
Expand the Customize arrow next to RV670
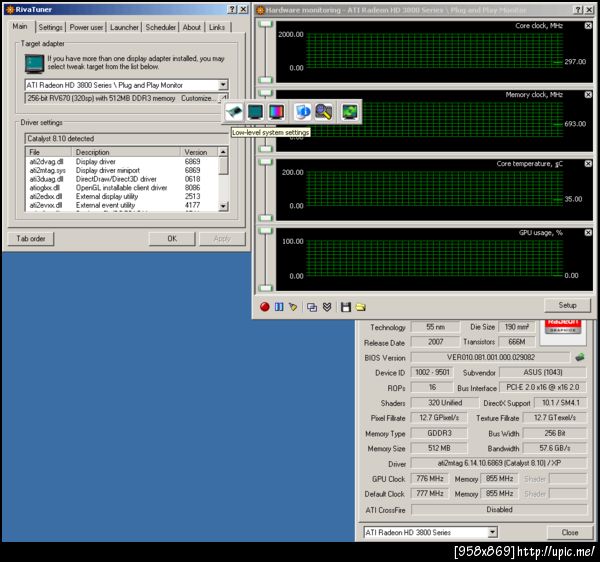click(224, 98)
